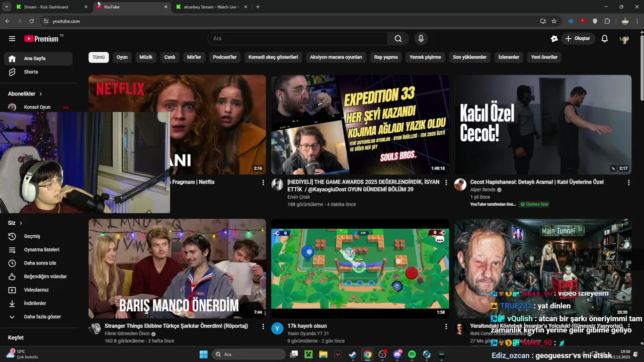Reload the page
This screenshot has height=362, width=644.
click(x=31, y=21)
